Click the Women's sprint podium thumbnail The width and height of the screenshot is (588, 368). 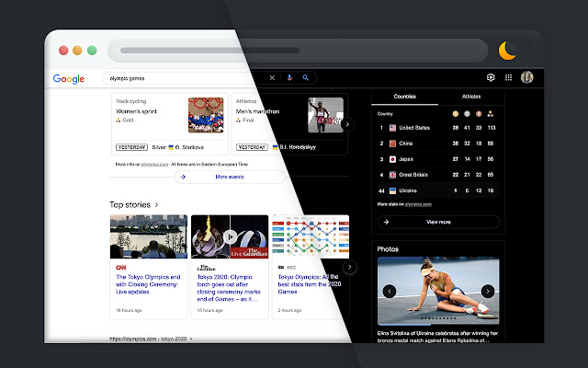click(x=206, y=115)
